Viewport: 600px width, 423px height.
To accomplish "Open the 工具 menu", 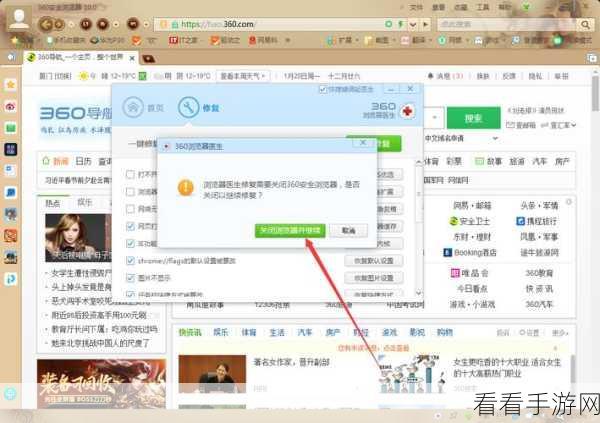I will [x=483, y=7].
